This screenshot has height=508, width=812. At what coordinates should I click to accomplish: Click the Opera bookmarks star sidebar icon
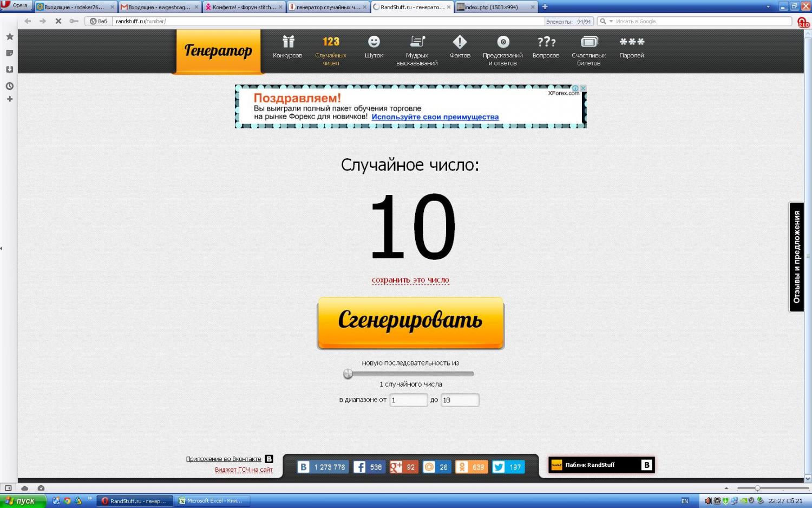click(x=9, y=37)
